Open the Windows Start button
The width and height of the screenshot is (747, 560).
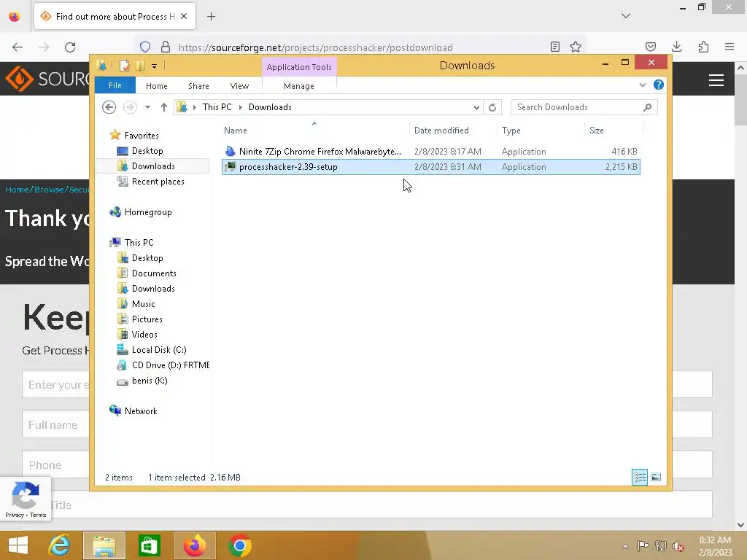18,545
